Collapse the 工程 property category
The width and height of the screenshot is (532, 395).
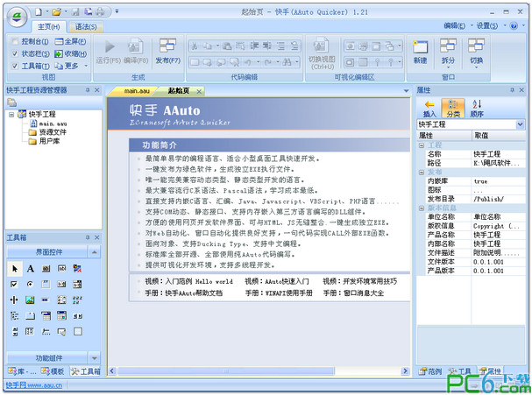(422, 145)
